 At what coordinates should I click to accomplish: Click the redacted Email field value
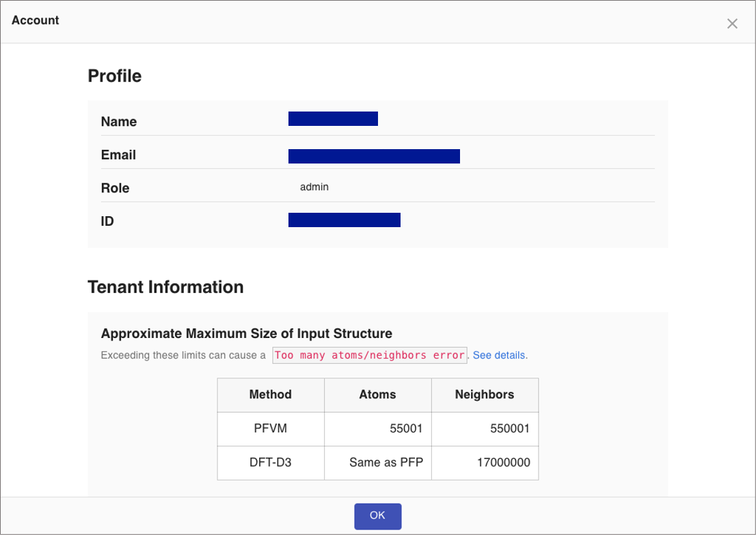[374, 157]
